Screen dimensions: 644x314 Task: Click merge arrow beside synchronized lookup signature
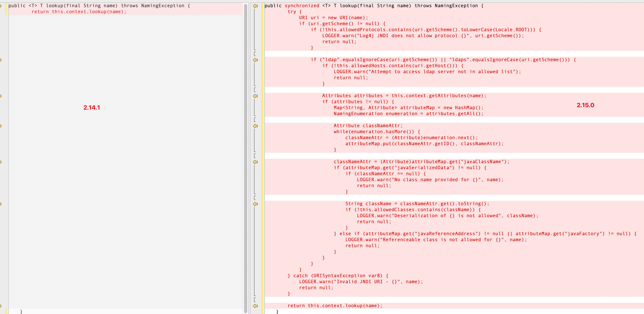click(x=255, y=6)
